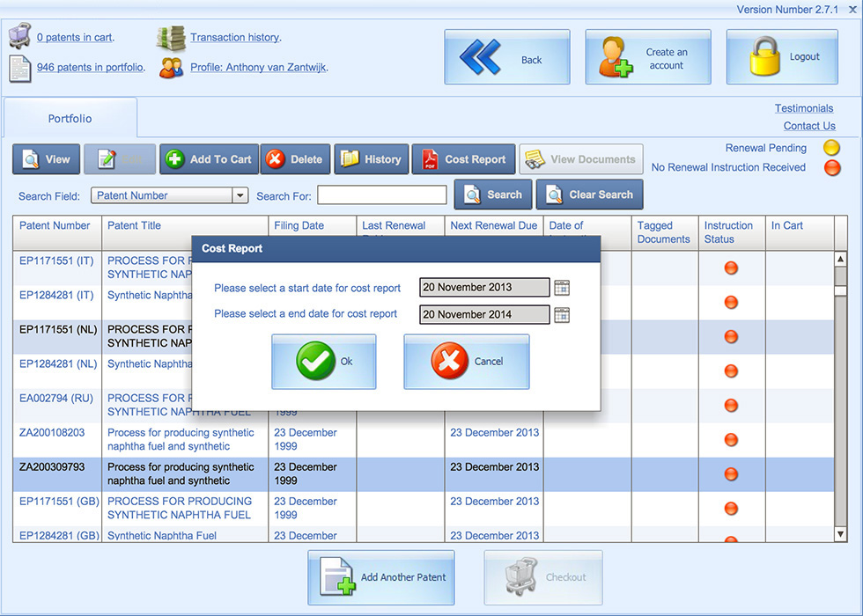Click the Add To Cart button
The height and width of the screenshot is (616, 863).
coord(210,159)
